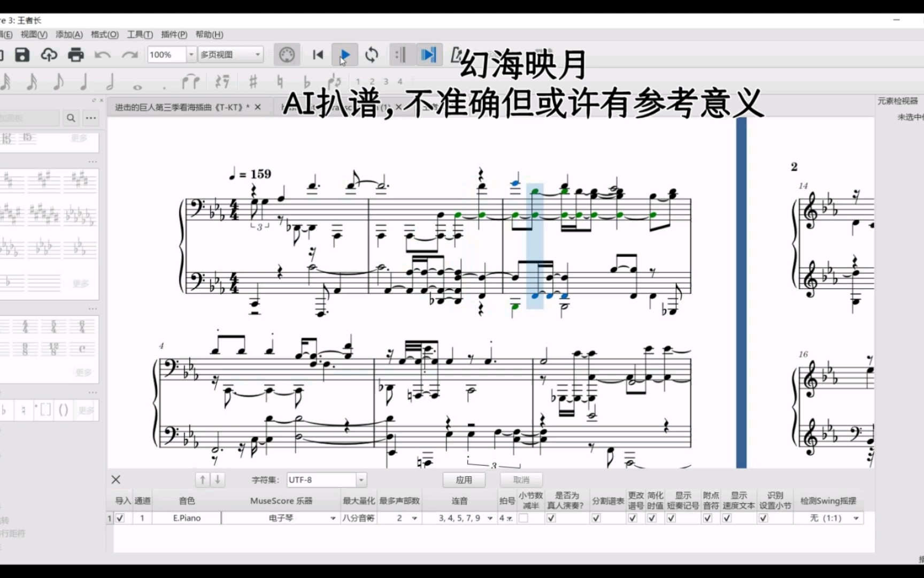Insert a rest

222,82
